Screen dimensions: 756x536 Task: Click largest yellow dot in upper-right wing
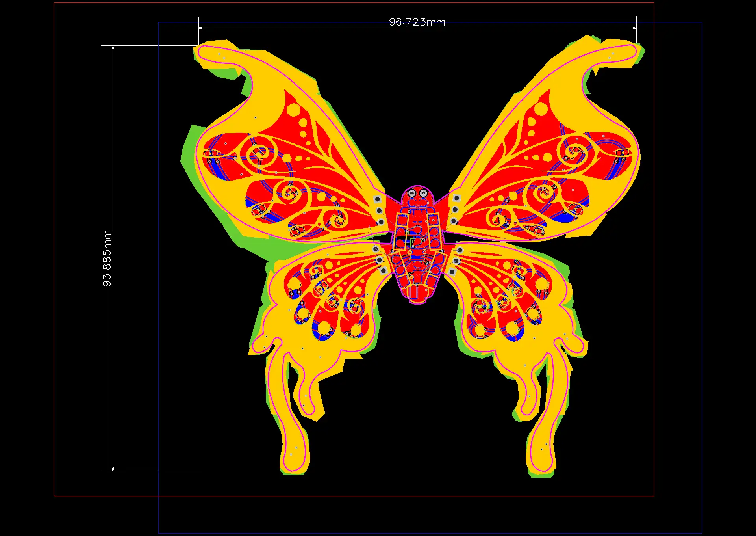pyautogui.click(x=541, y=109)
